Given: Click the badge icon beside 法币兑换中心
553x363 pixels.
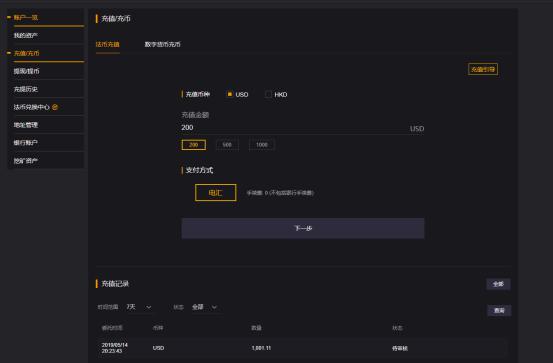Looking at the screenshot, I should point(55,107).
